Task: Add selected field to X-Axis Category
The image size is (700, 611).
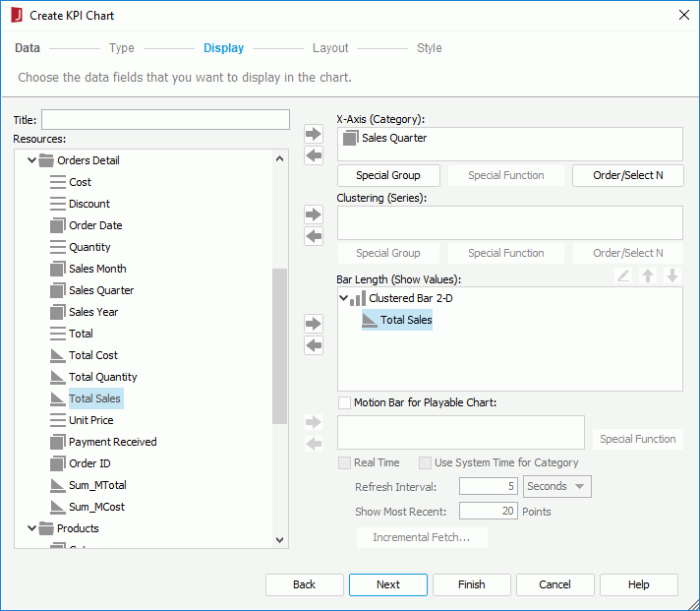Action: [314, 134]
